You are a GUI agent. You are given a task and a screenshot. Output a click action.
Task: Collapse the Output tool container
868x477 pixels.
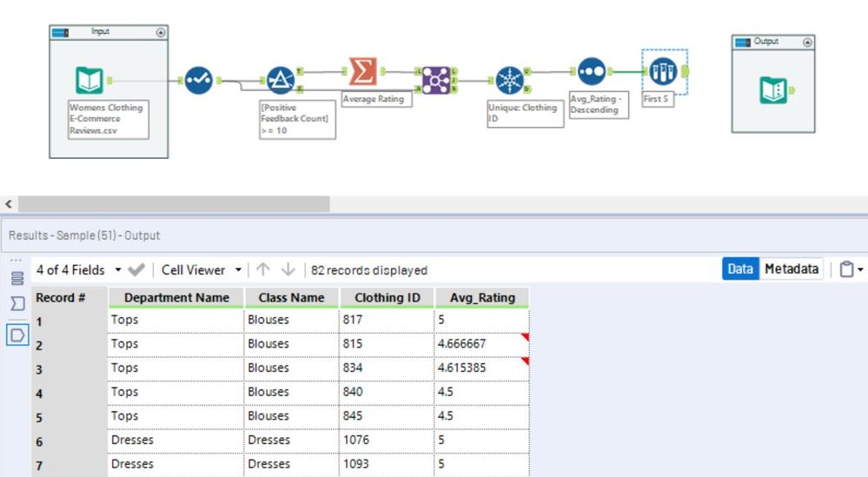(x=807, y=42)
